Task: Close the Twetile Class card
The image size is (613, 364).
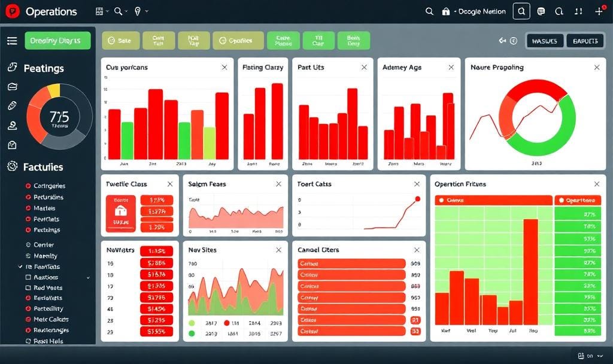Action: (170, 184)
